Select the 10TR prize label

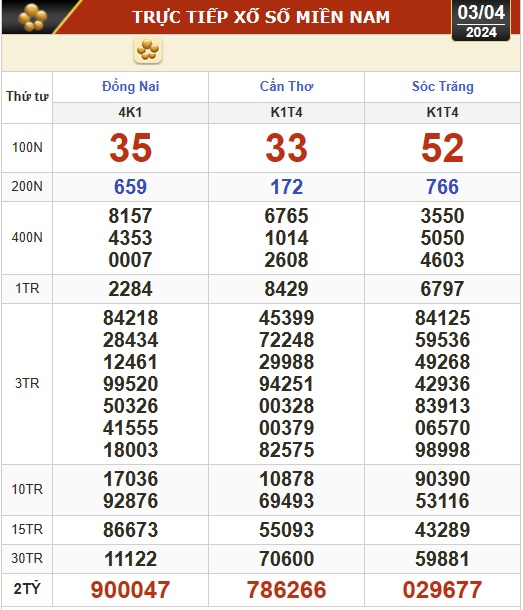[x=27, y=489]
